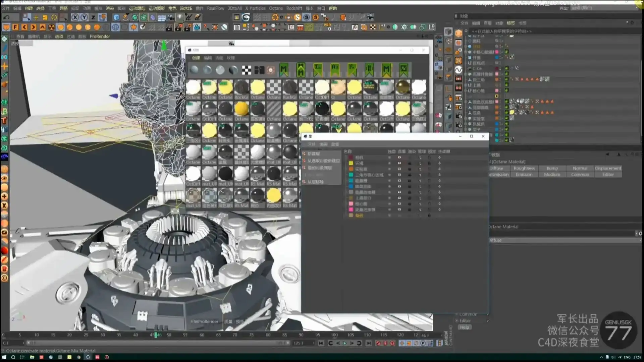Select the Scale tool
Image resolution: width=644 pixels, height=362 pixels.
click(x=45, y=17)
